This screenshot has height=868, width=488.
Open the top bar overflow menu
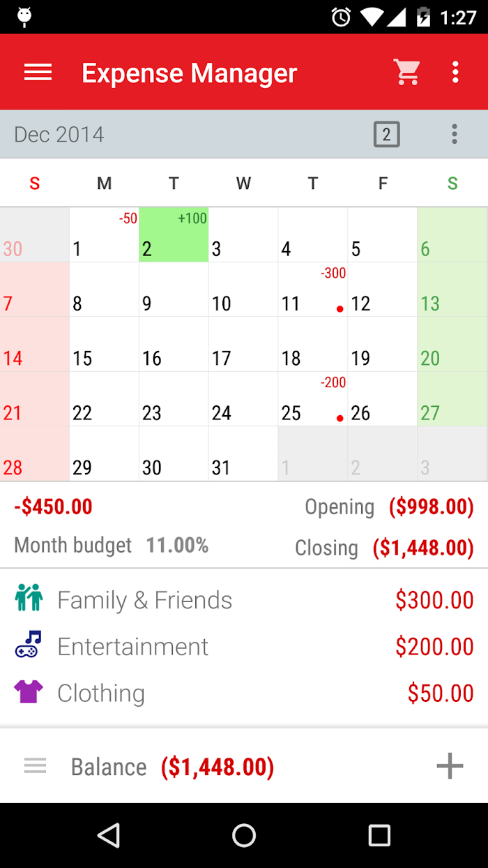(455, 72)
